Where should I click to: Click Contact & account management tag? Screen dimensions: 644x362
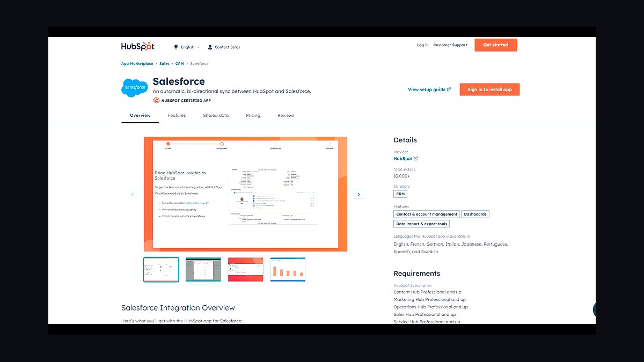tap(427, 214)
